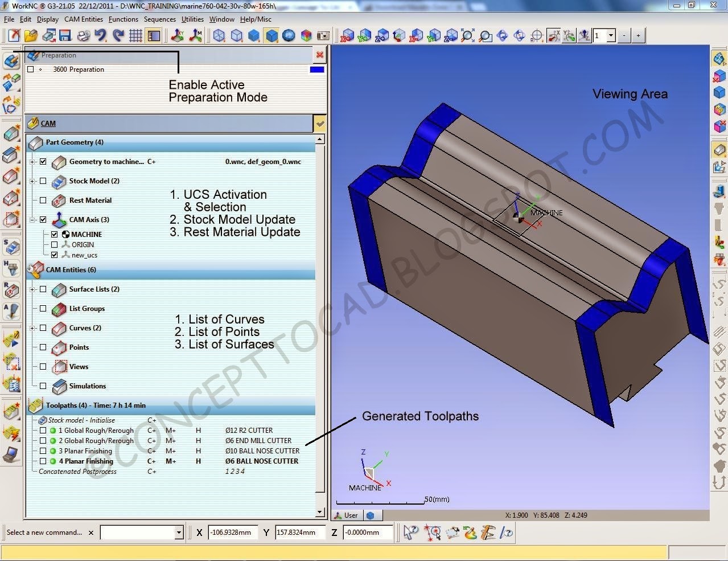728x561 pixels.
Task: Select the Undo icon
Action: (101, 35)
